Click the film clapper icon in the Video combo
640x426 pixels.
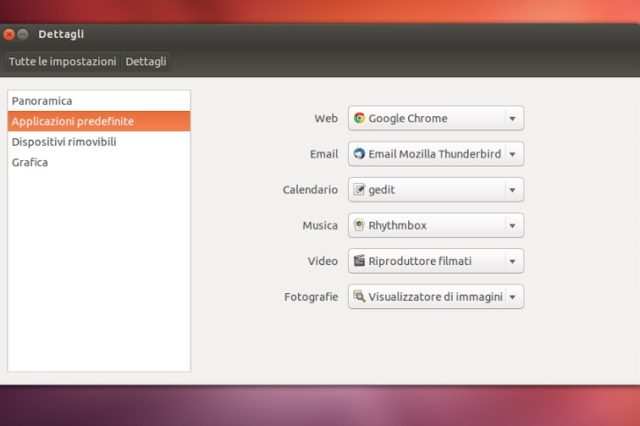[x=359, y=260]
